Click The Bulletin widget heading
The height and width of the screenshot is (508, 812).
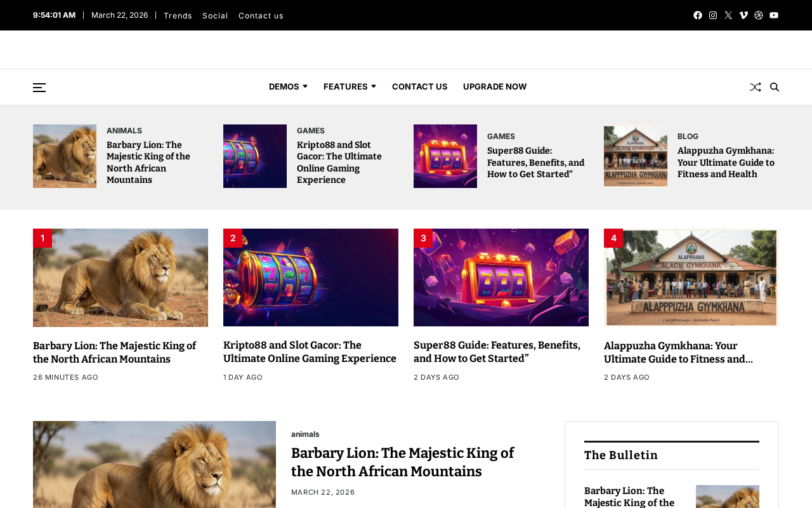point(621,455)
